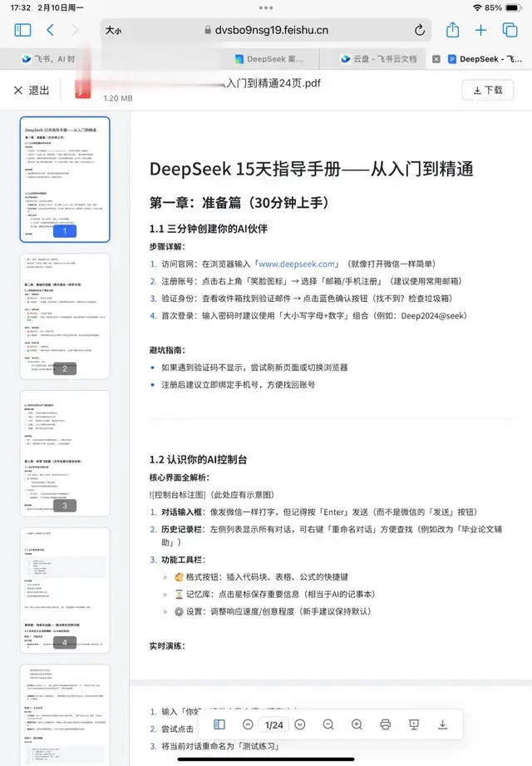
Task: Switch to the 飞书, AI 时 tab
Action: (48, 58)
